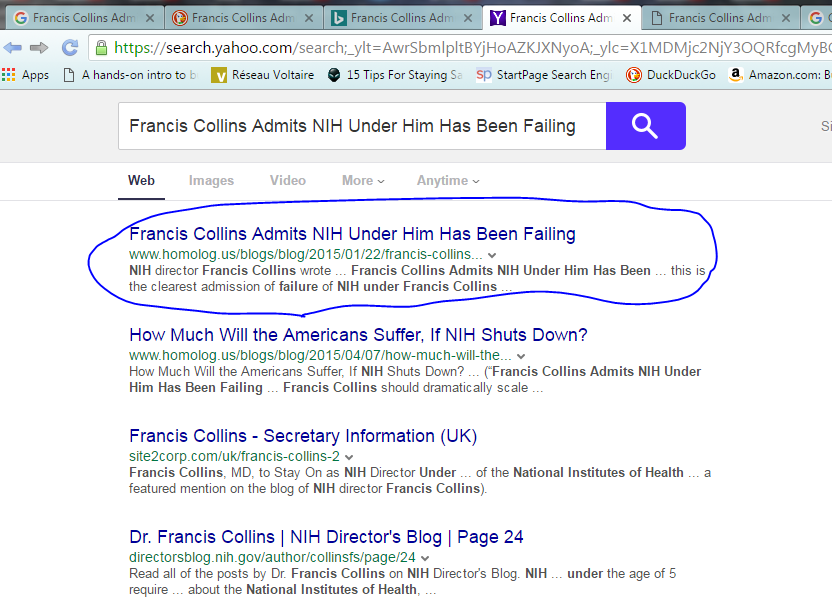
Task: Expand options arrow beside first homolog.us URL
Action: [491, 256]
